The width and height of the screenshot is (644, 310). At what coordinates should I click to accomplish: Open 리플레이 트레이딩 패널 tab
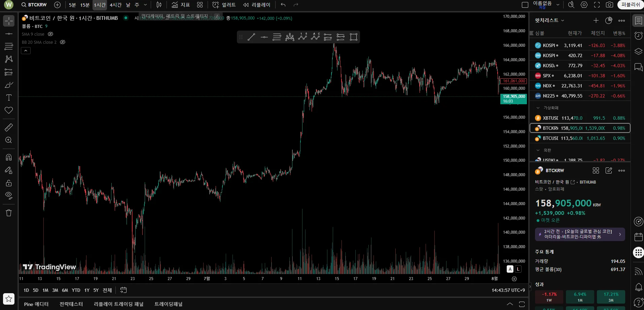[118, 304]
